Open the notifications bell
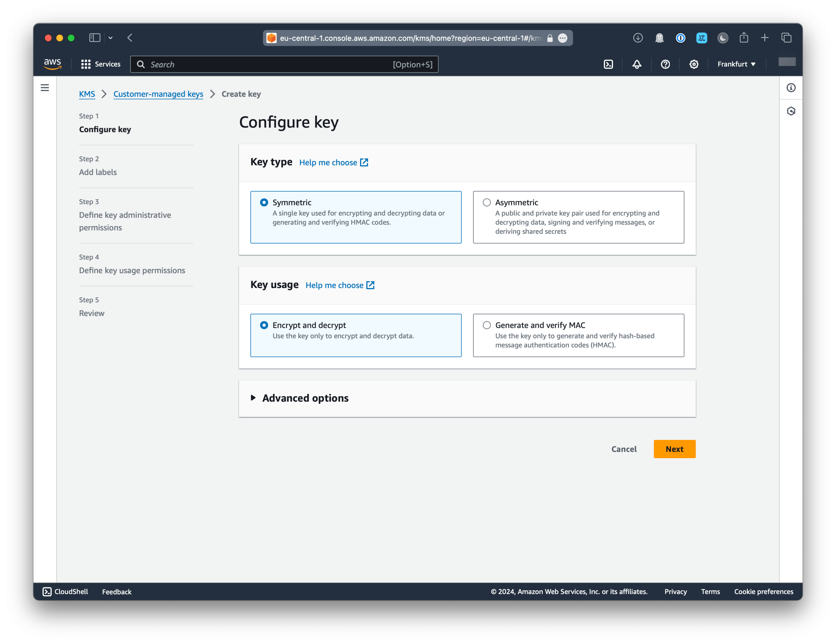This screenshot has height=644, width=836. 637,64
